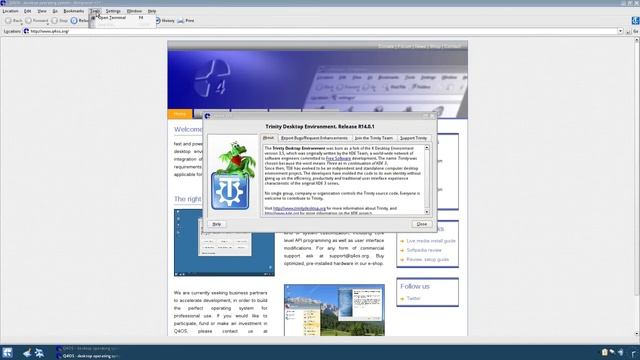Choose Open Terminal from Tools menu

pos(122,18)
